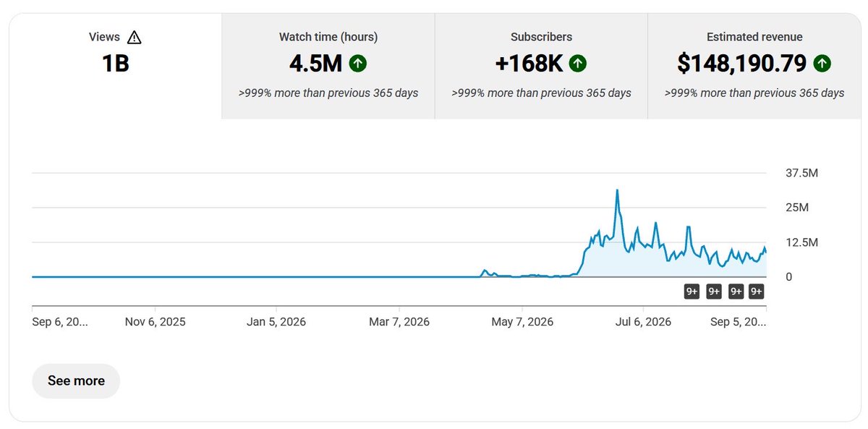Click the 12.5M axis label
This screenshot has width=868, height=429.
coord(801,242)
